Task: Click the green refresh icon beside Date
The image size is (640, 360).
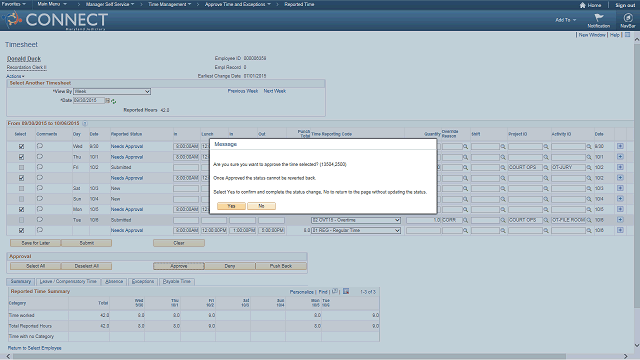Action: coord(113,101)
